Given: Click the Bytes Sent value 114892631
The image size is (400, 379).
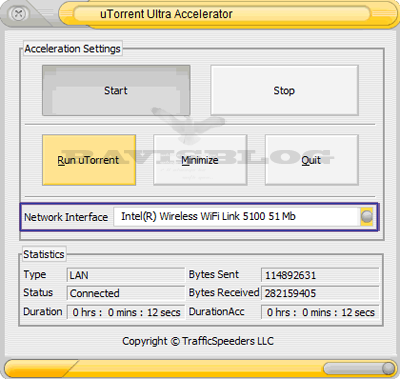Looking at the screenshot, I should pos(320,275).
